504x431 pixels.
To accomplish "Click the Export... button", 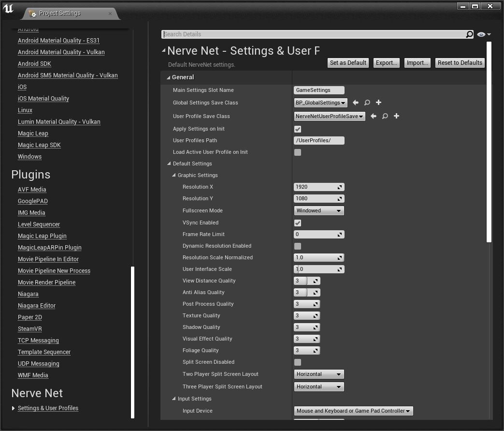I will 387,63.
